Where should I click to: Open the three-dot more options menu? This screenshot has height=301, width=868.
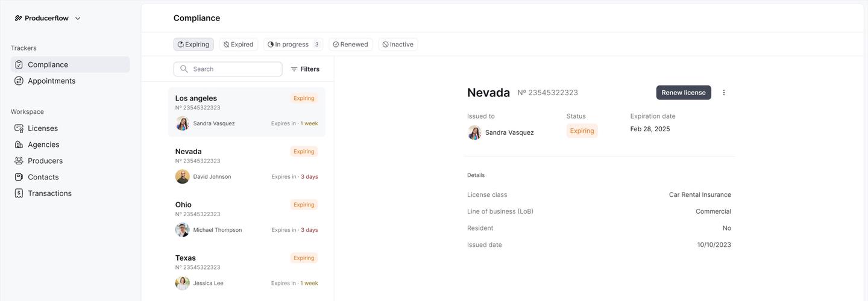(x=724, y=93)
